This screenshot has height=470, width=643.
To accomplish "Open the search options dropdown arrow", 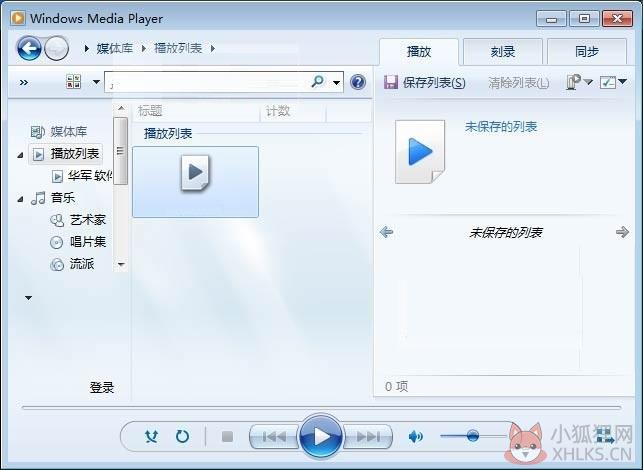I will [x=336, y=82].
